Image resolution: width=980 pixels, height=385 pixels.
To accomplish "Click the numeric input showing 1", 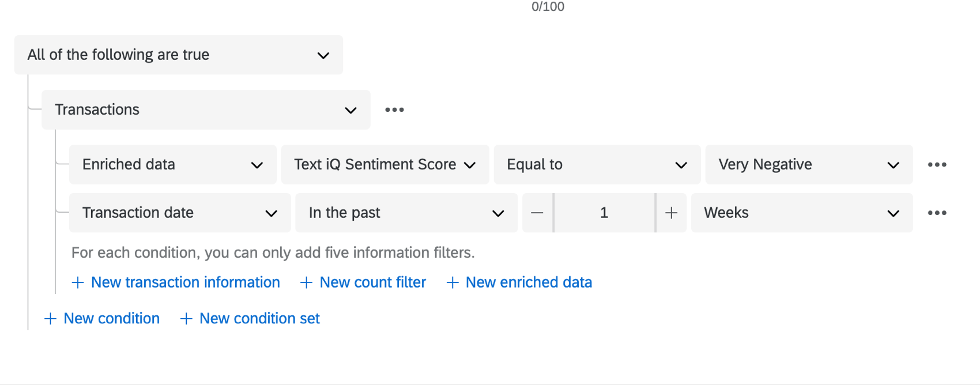I will pyautogui.click(x=604, y=212).
